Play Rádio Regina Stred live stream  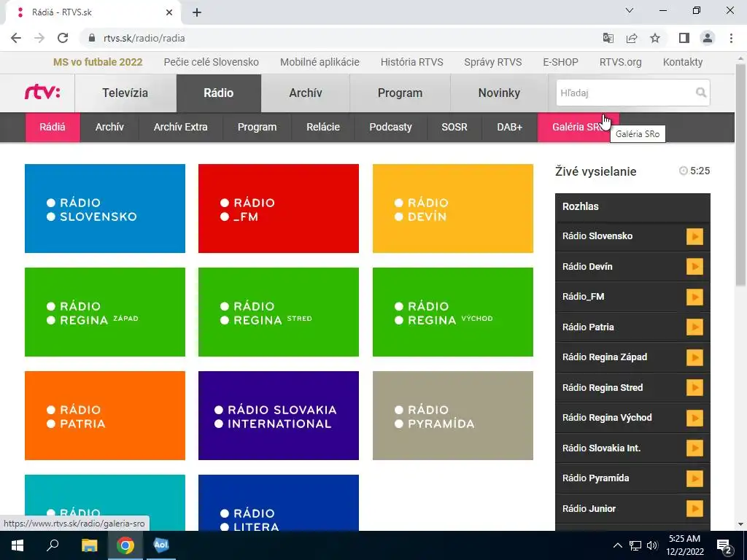(694, 388)
